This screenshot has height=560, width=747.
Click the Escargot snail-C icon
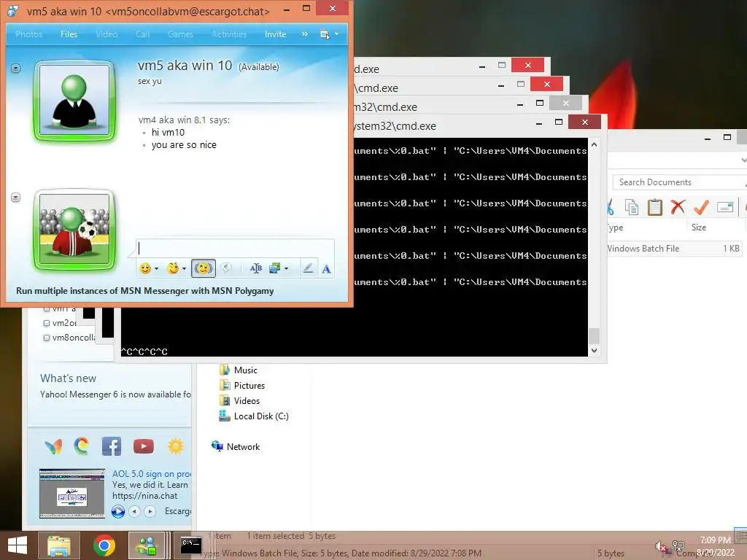82,446
